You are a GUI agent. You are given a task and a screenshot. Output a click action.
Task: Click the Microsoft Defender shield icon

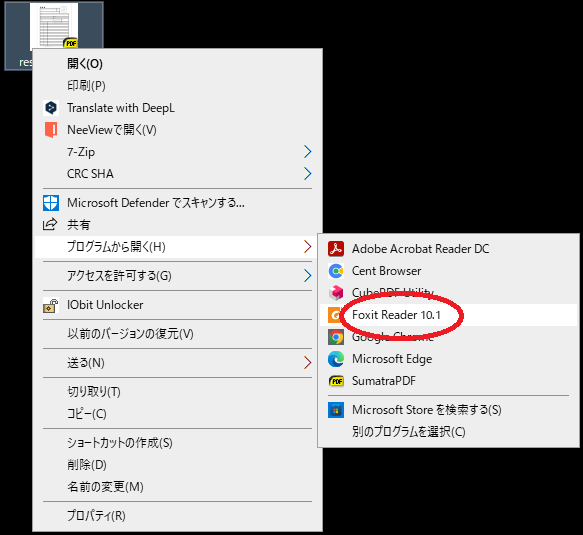51,203
